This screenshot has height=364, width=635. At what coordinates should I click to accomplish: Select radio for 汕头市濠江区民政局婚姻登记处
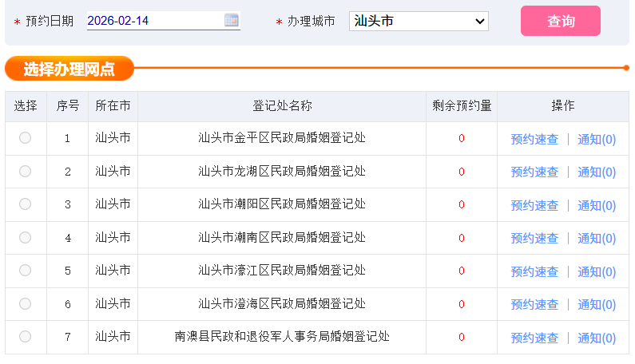25,270
